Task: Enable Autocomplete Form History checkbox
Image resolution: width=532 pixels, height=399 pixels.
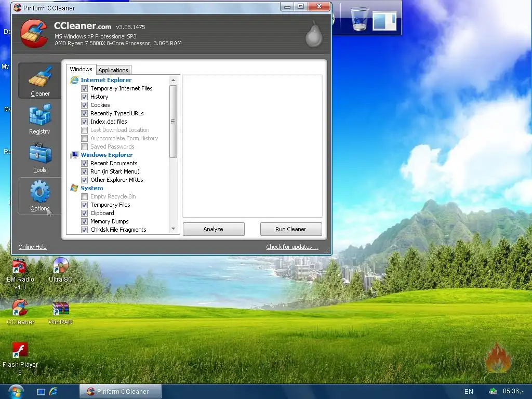Action: [85, 138]
